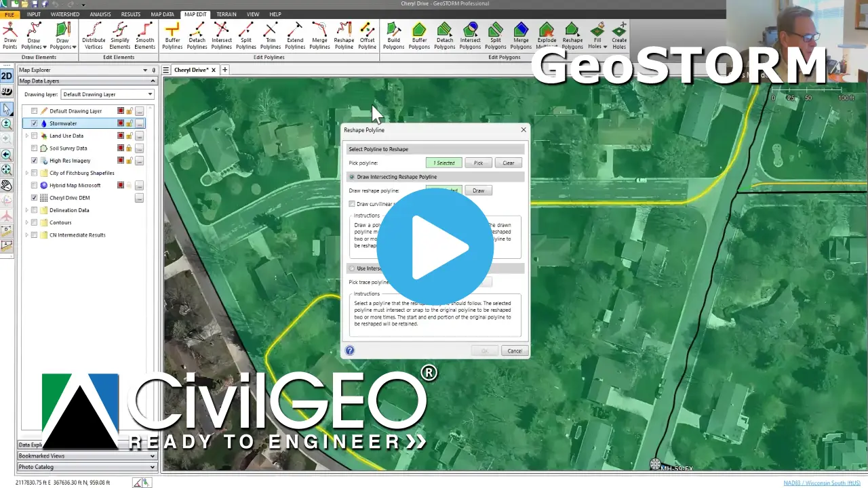
Task: Open the TERRAIN ribbon tab
Action: tap(226, 14)
